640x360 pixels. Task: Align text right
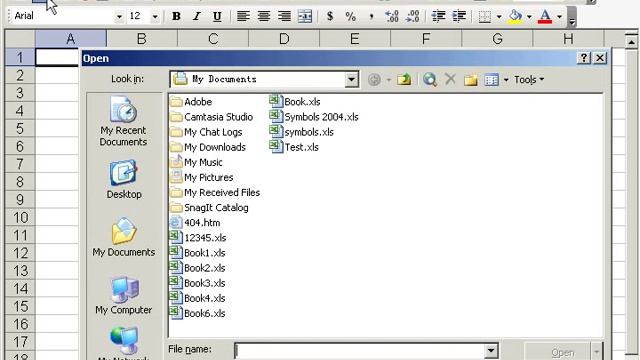tap(284, 16)
